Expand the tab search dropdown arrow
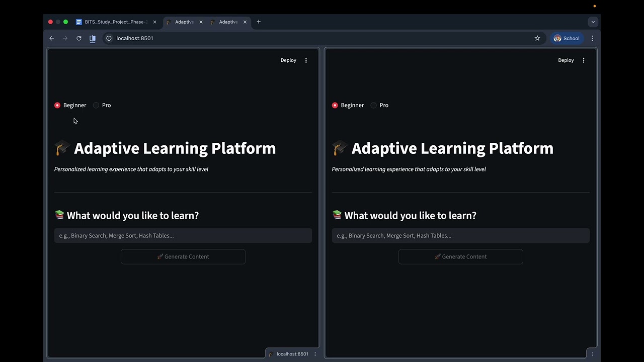The image size is (644, 362). (593, 22)
